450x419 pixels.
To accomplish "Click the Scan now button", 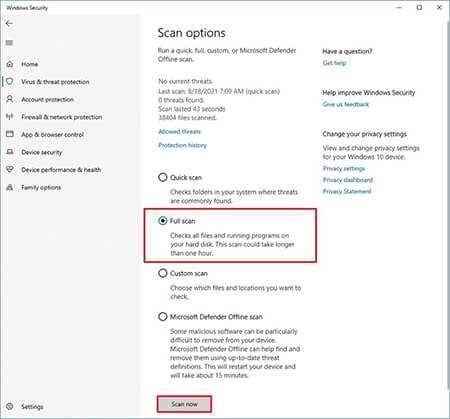I will pyautogui.click(x=184, y=404).
